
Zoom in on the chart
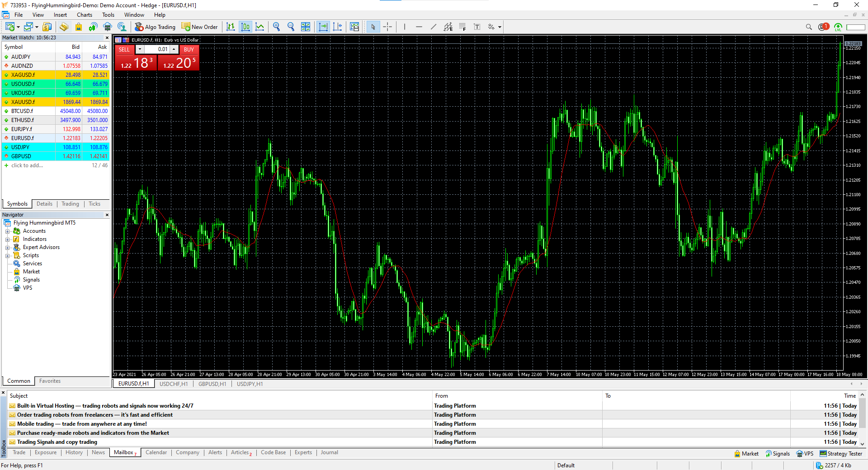[277, 27]
